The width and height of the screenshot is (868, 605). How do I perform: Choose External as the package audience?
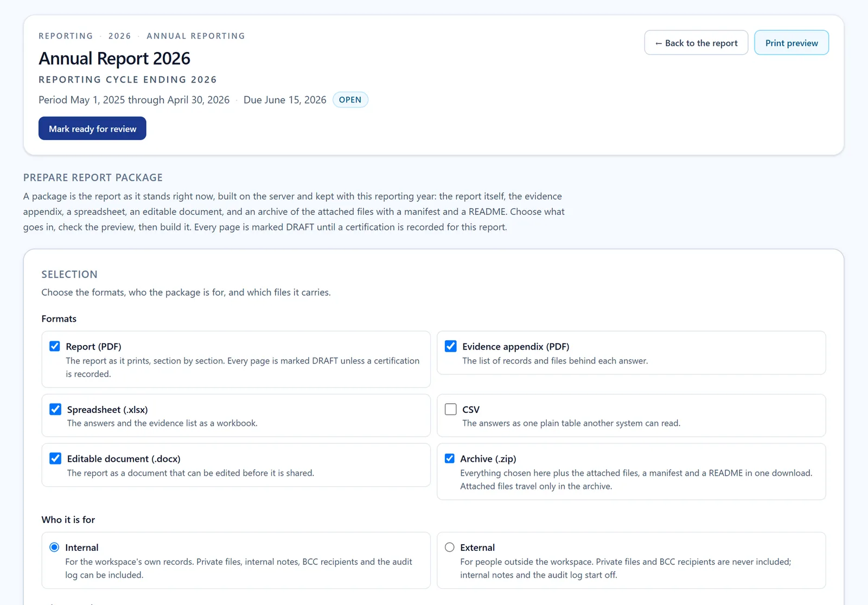point(450,547)
